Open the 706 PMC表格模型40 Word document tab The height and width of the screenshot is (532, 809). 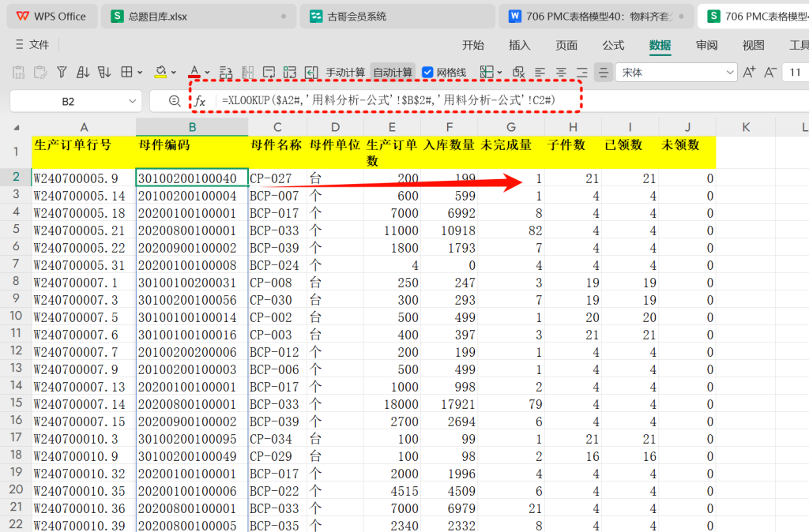596,17
